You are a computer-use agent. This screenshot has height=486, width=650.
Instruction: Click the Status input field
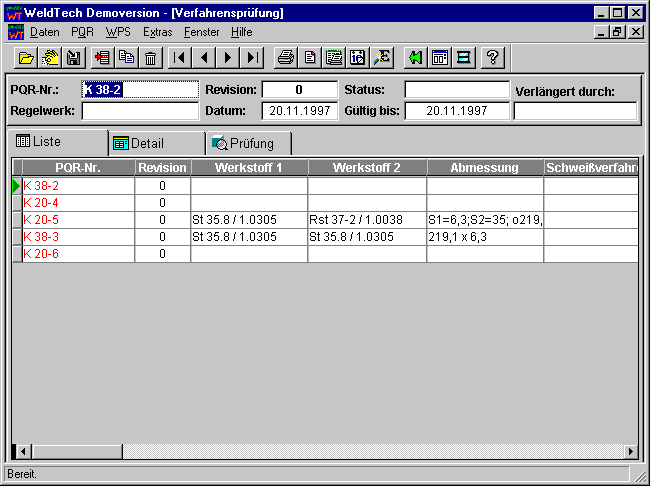[456, 90]
